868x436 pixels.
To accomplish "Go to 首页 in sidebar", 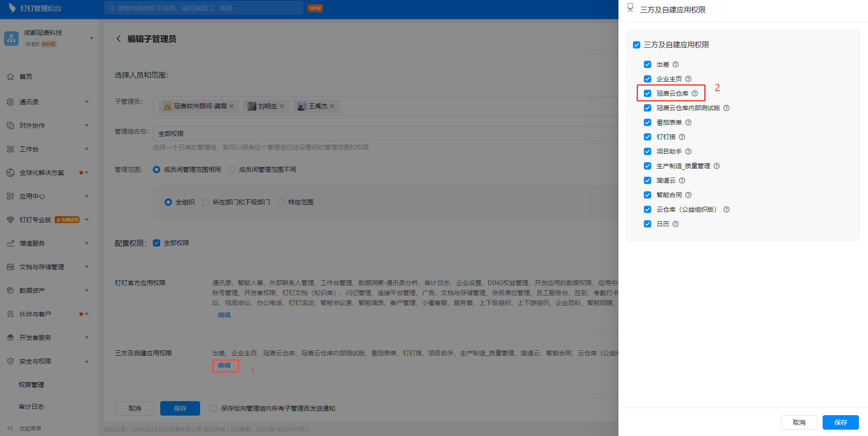I will (x=26, y=77).
